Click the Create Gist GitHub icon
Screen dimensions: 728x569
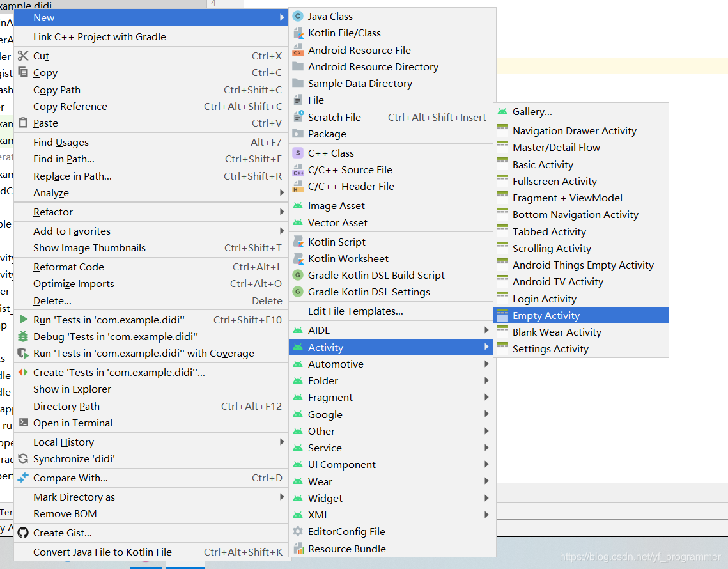(x=23, y=533)
